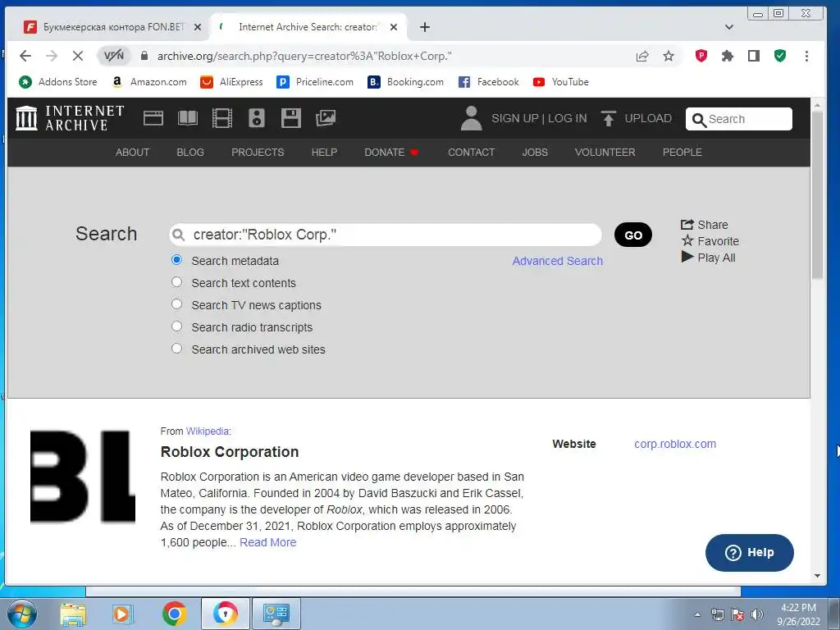Click the Favorite star link
Screen dimensions: 840x630
tap(710, 241)
